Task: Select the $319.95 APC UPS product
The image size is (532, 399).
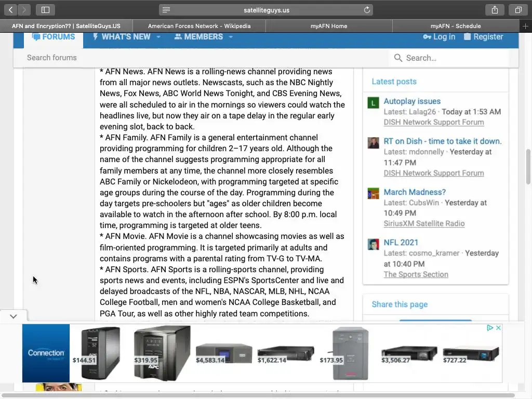Action: point(162,353)
